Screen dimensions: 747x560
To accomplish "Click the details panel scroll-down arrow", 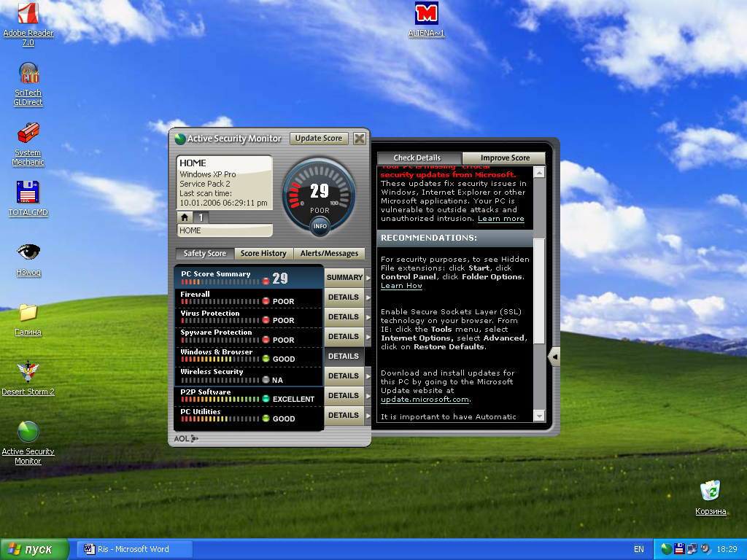I will click(x=539, y=416).
